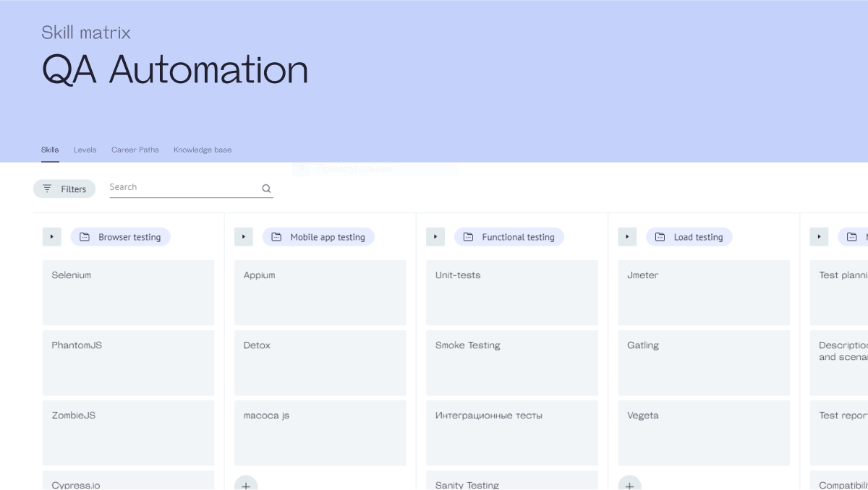This screenshot has height=490, width=868.
Task: Click the folder icon in Browser testing
Action: 85,237
